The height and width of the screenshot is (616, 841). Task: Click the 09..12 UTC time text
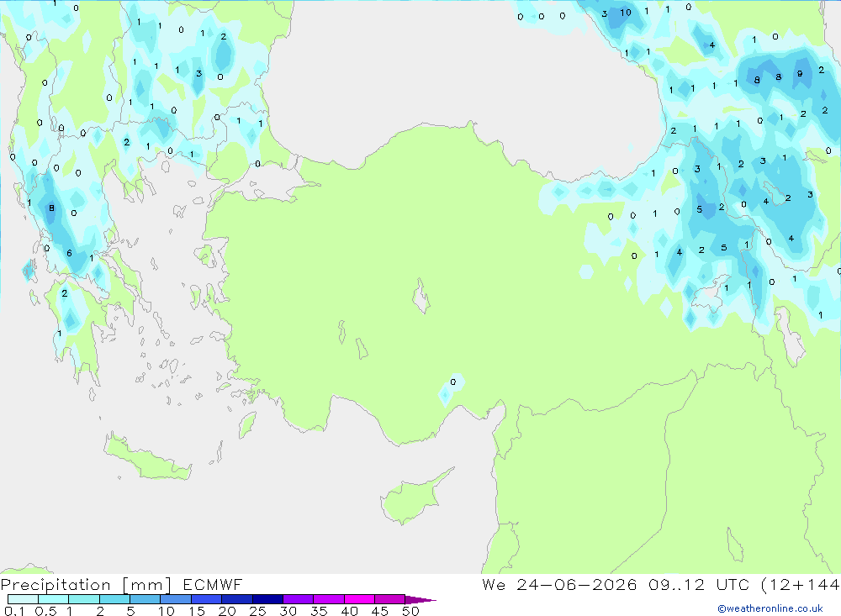[698, 584]
